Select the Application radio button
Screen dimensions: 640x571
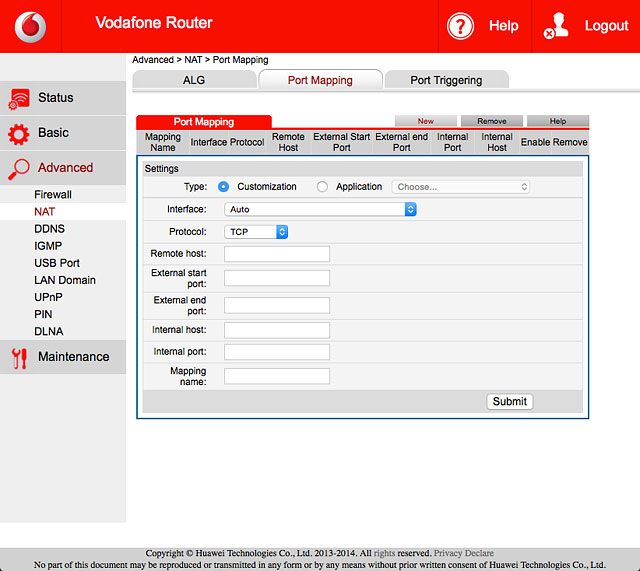click(x=322, y=187)
